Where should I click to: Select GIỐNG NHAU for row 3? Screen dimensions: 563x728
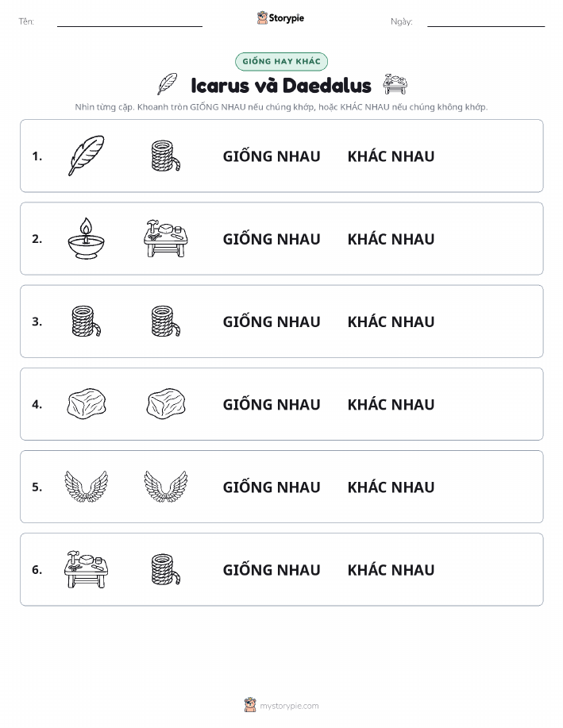coord(272,322)
